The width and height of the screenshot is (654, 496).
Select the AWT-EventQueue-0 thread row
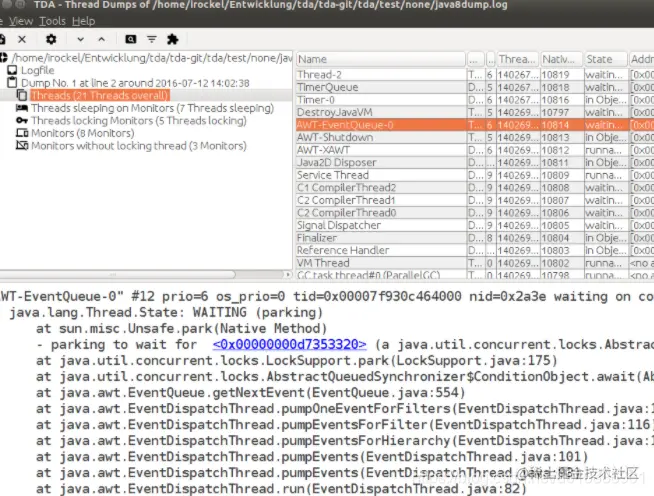coord(475,125)
